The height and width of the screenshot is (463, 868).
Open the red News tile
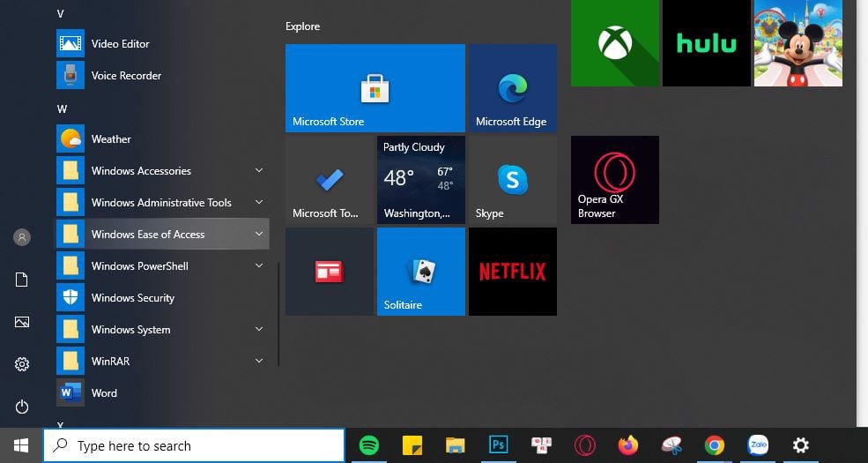click(330, 272)
